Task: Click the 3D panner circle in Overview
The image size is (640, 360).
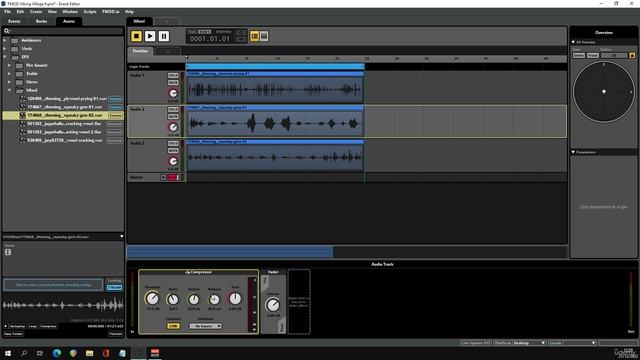Action: pyautogui.click(x=604, y=92)
